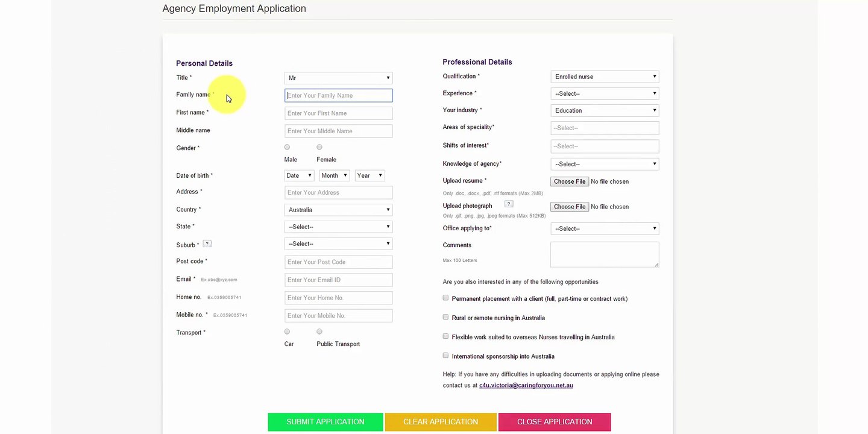Click photo formats note '(Max 512KB)'
868x434 pixels.
click(532, 216)
